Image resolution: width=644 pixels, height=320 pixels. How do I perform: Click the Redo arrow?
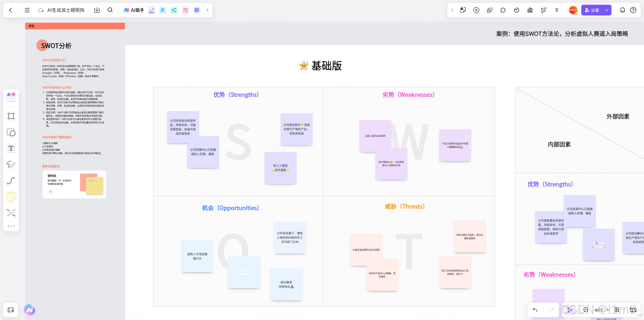(551, 310)
